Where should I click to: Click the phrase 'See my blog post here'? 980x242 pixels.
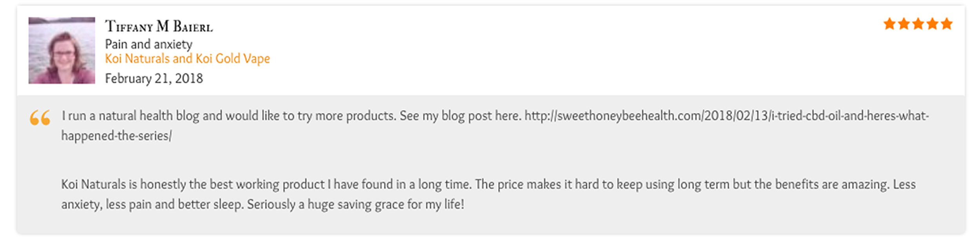click(460, 116)
